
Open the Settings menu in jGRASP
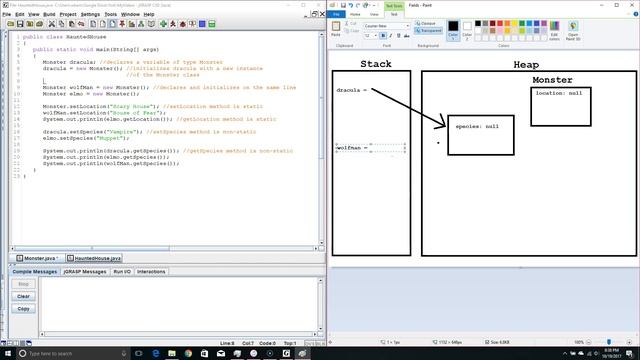[90, 14]
